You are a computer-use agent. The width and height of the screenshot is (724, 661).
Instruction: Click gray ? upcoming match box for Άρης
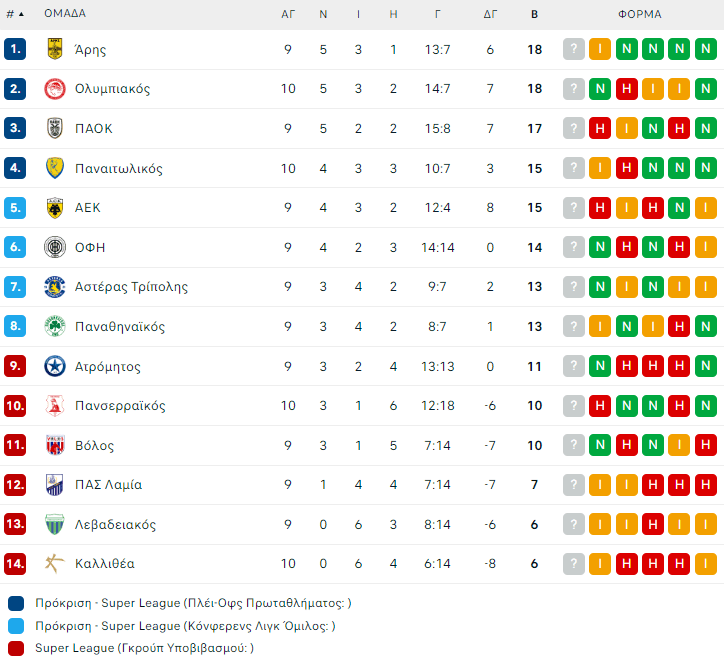574,49
